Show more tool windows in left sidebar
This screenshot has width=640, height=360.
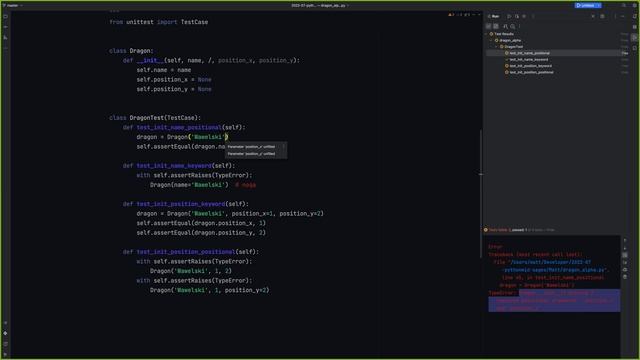5,48
